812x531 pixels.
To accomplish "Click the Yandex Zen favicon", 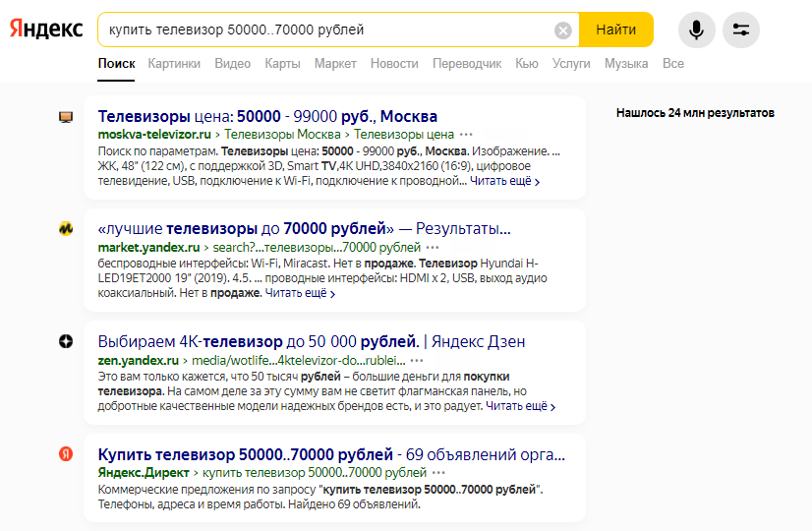I will (66, 341).
